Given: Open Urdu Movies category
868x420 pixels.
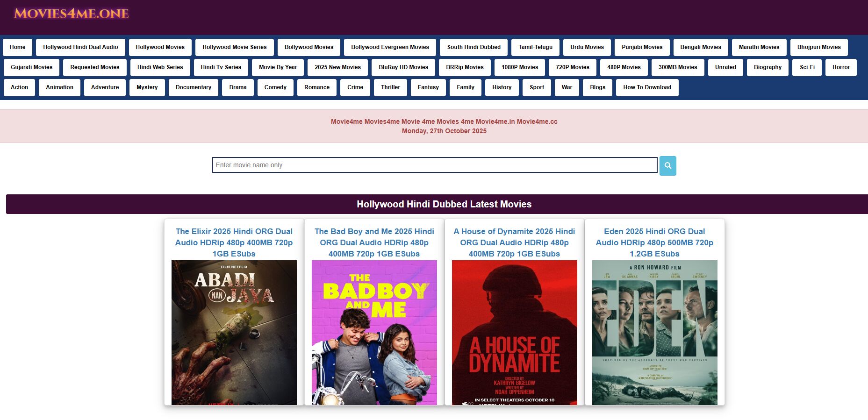Looking at the screenshot, I should (587, 47).
